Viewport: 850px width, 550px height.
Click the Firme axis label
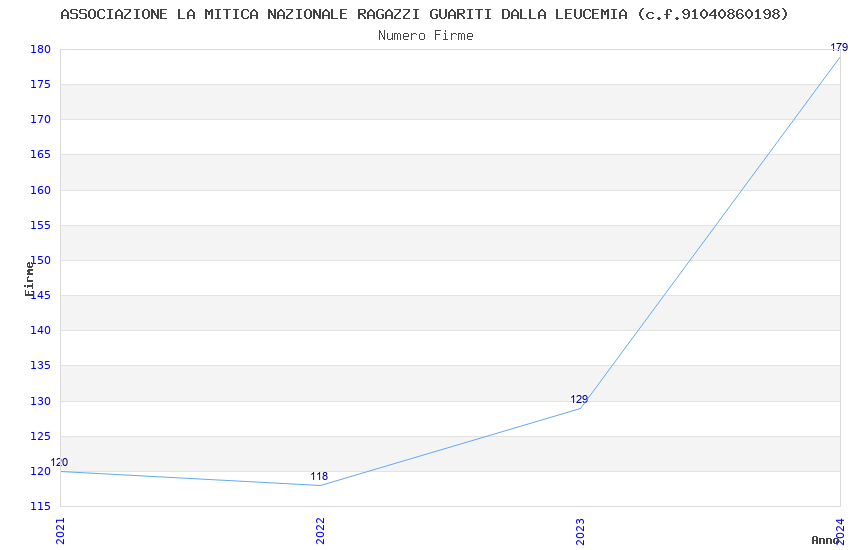click(x=29, y=279)
